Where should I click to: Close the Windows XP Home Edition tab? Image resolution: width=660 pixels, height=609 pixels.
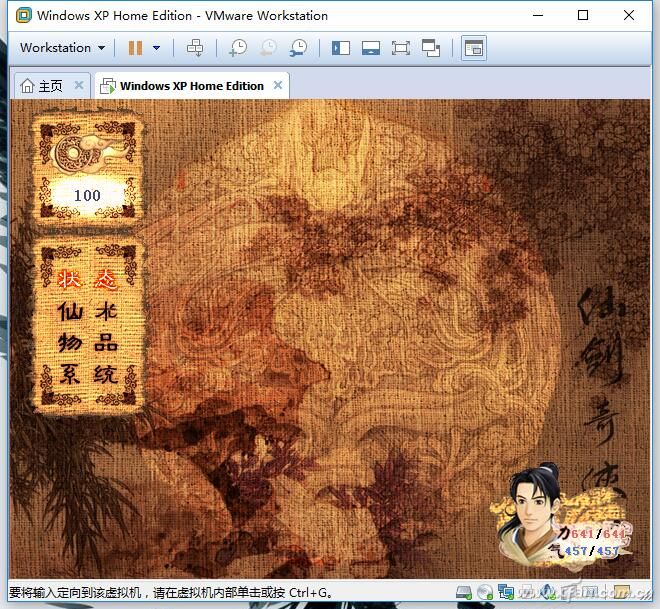click(x=278, y=85)
